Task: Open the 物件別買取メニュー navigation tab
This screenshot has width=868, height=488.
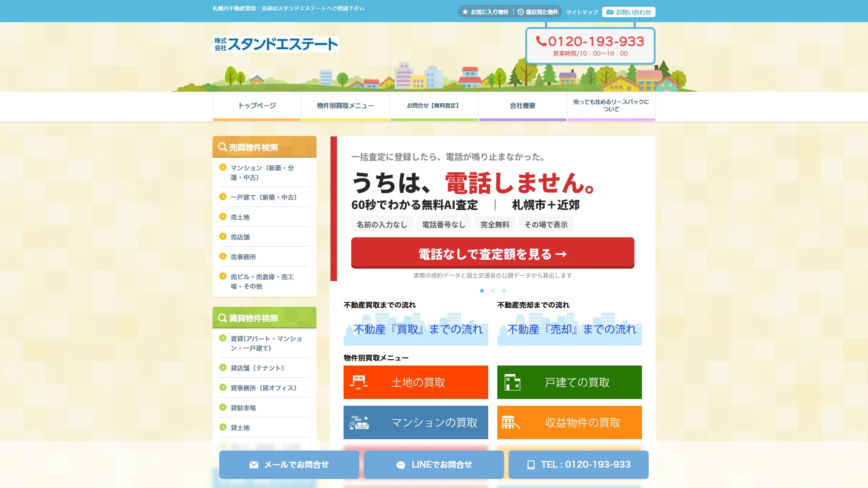Action: (x=345, y=106)
